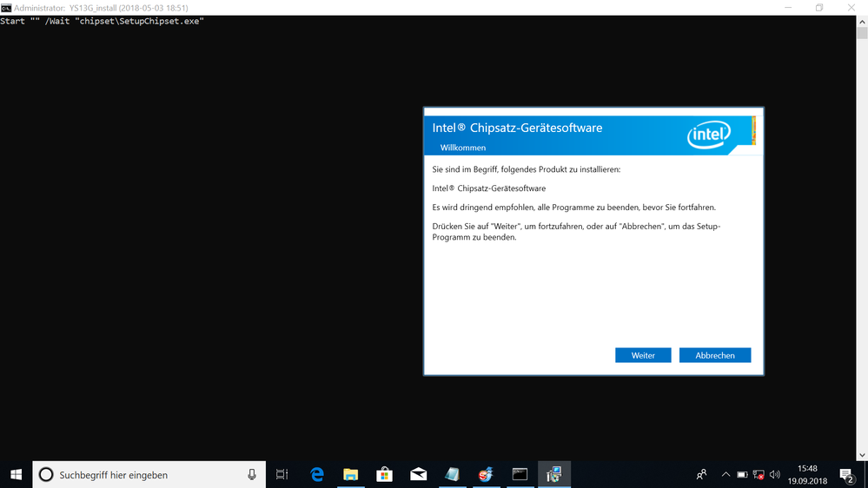Click the 'Drücken Sie auf "Weiter"' instruction text
Image resolution: width=868 pixels, height=488 pixels.
(x=576, y=231)
